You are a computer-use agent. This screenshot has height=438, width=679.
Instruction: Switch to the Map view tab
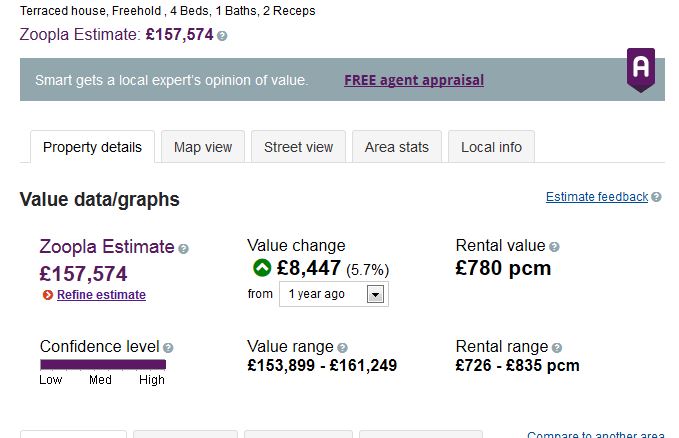coord(202,147)
